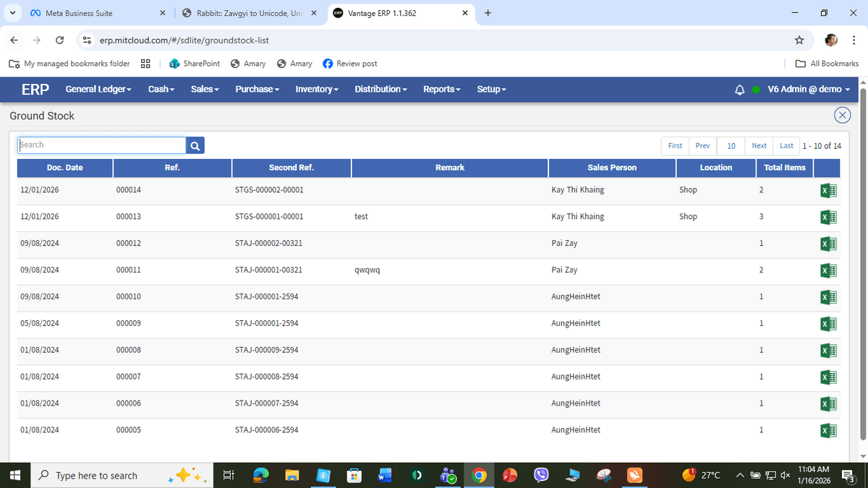Click the search magnifier button
The height and width of the screenshot is (488, 868).
click(195, 145)
